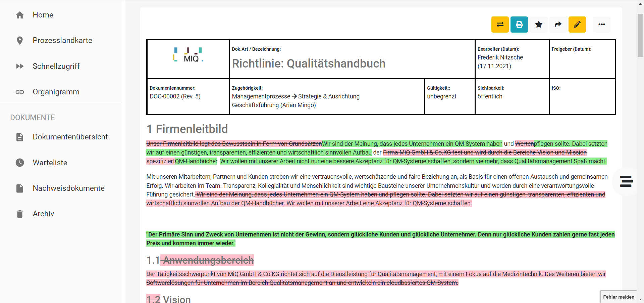Select the document compare arrows icon
This screenshot has height=303, width=644.
tap(500, 24)
